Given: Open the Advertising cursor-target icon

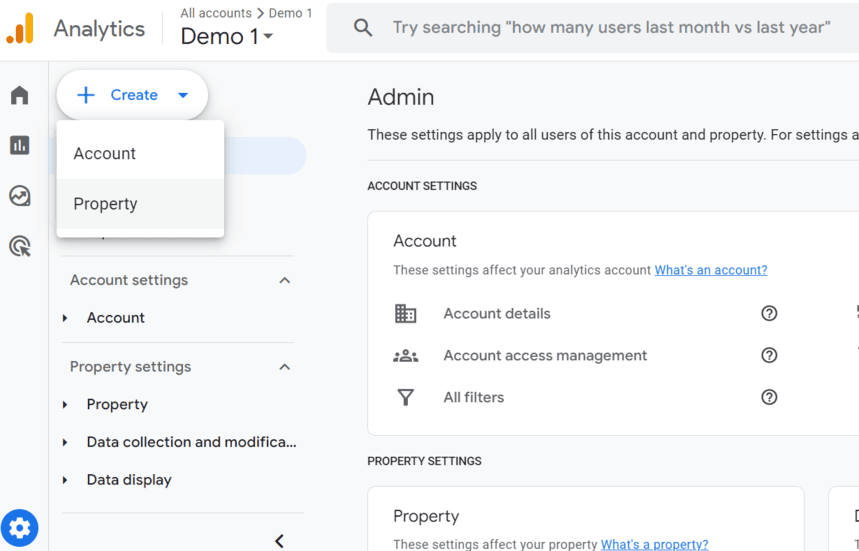Looking at the screenshot, I should coord(20,246).
